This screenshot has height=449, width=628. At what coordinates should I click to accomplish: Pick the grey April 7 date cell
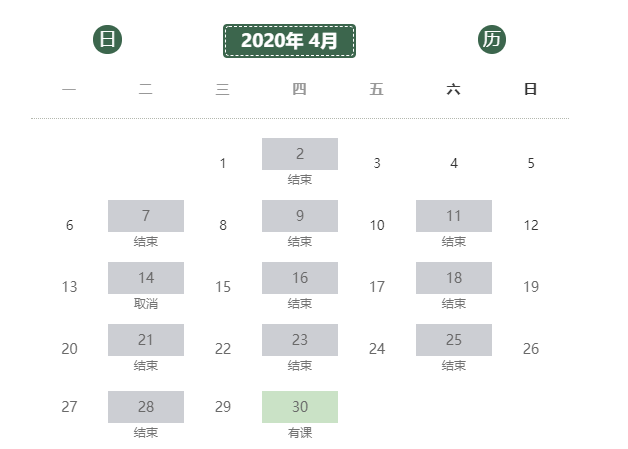[x=146, y=216]
